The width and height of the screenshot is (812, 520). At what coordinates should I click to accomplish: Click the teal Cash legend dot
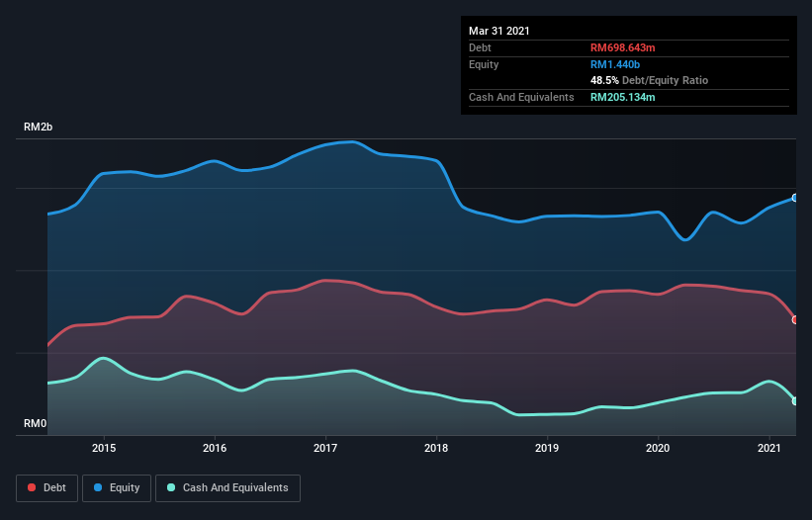point(171,487)
